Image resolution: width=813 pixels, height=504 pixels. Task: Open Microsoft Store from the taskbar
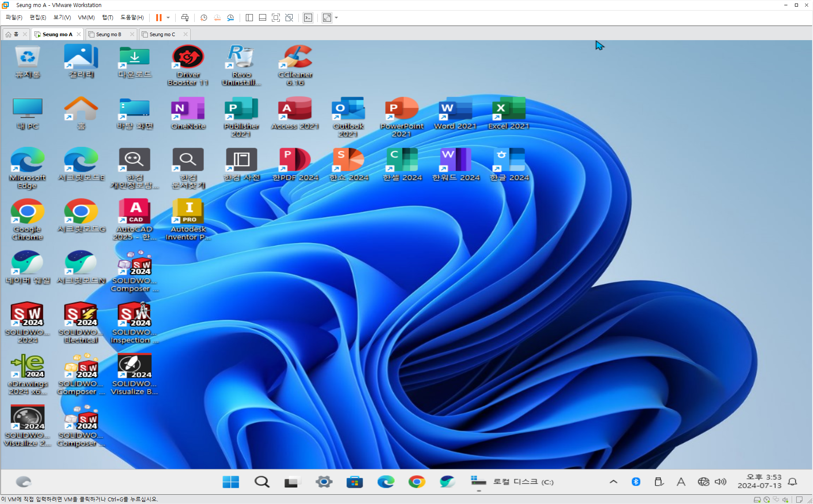[x=354, y=482]
